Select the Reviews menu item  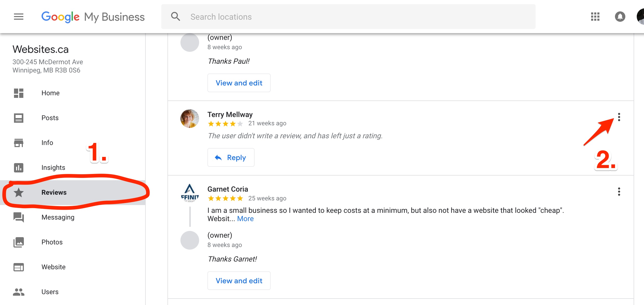click(73, 192)
